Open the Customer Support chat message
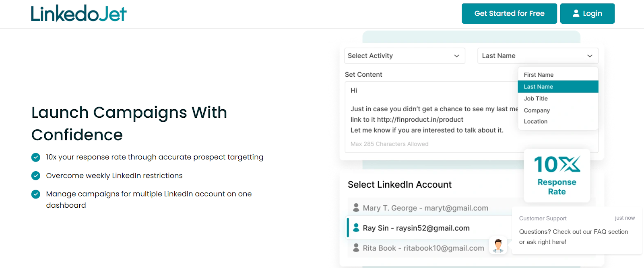Screen dimensions: 644x268 pyautogui.click(x=577, y=231)
